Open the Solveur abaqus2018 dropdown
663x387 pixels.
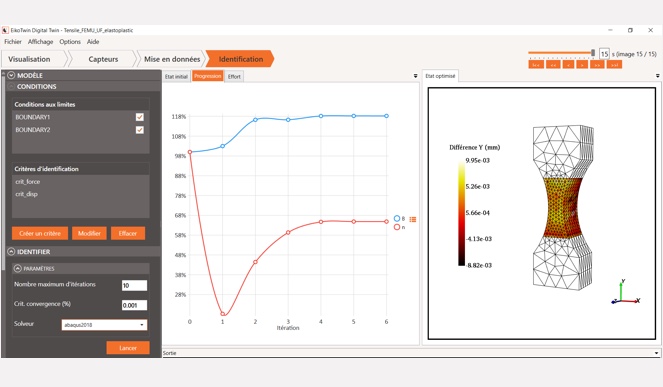[x=104, y=325]
